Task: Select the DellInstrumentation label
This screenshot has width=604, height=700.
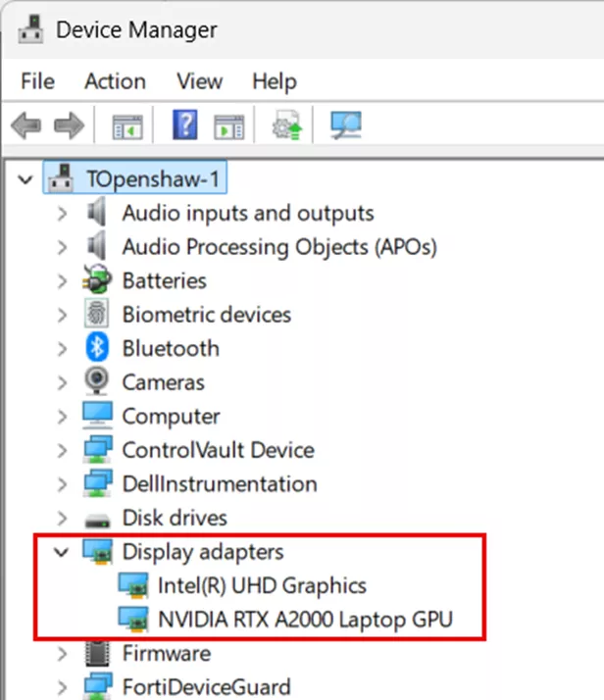Action: [x=220, y=484]
